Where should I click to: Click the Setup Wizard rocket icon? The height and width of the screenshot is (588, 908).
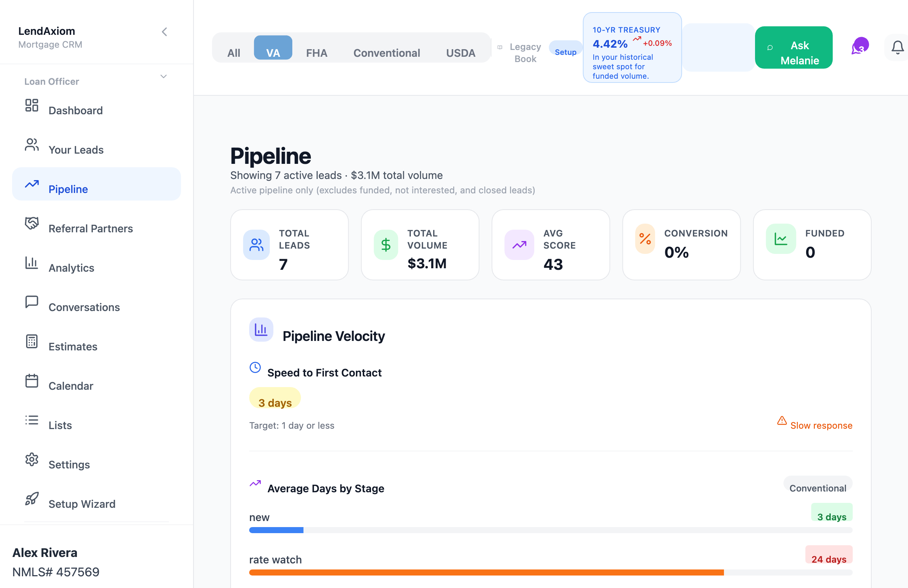(x=32, y=498)
